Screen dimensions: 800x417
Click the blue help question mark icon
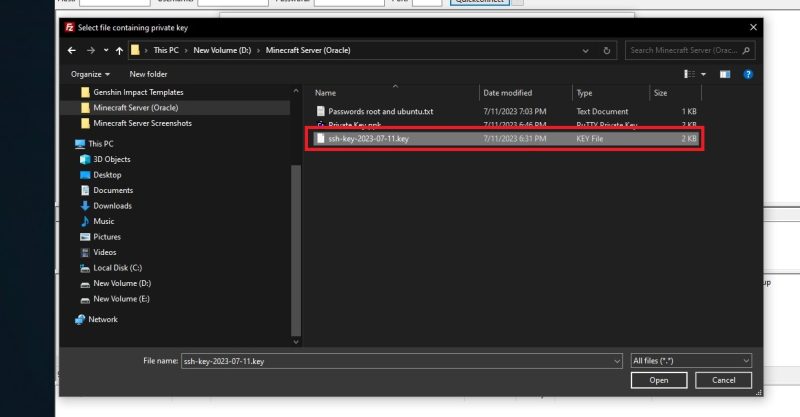tap(747, 74)
